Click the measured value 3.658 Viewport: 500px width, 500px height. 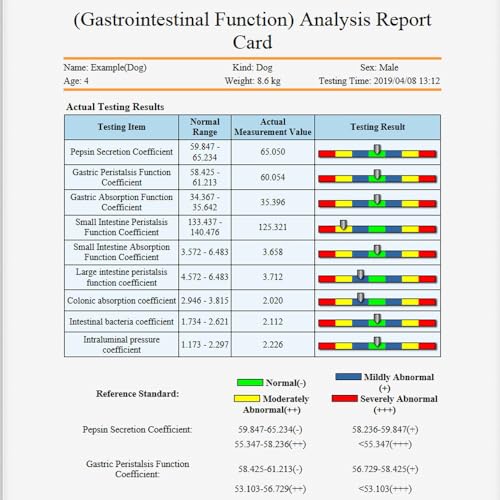(273, 252)
